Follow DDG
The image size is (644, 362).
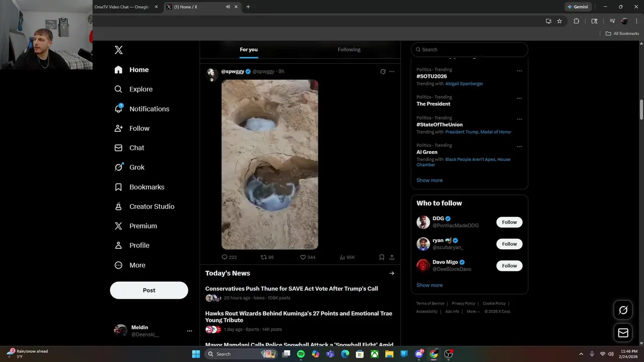coord(509,222)
